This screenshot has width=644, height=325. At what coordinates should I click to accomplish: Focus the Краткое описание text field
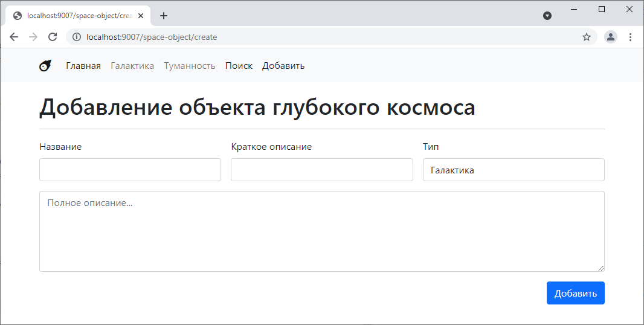coord(321,170)
